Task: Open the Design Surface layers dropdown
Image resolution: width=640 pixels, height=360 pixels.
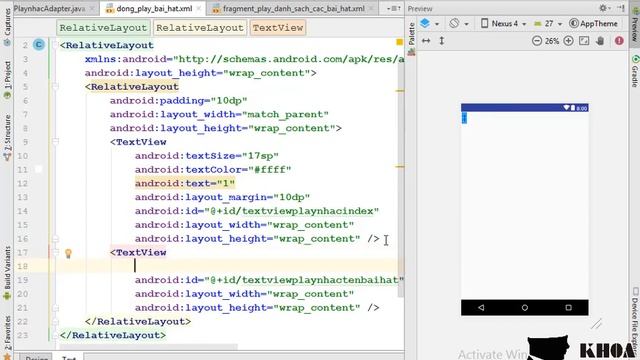Action: [429, 24]
